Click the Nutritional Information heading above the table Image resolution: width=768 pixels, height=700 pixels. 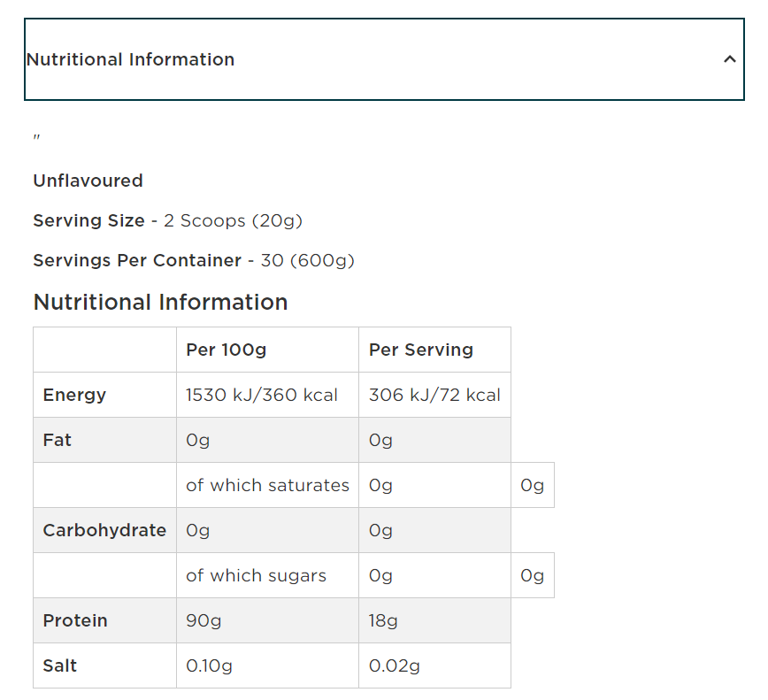tap(160, 302)
